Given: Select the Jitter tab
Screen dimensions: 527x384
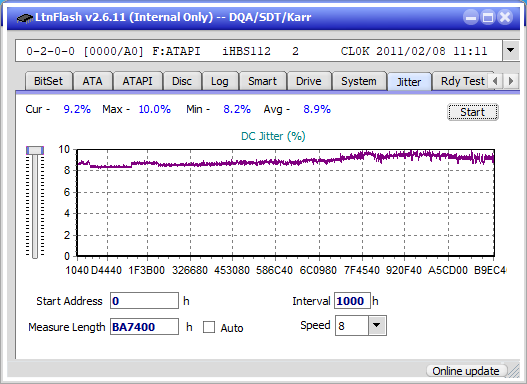Looking at the screenshot, I should tap(409, 82).
